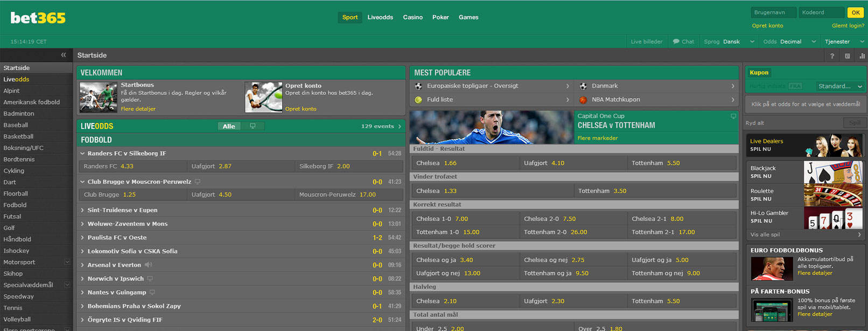
Task: Click the live stream monitor icon beside Norwich v Ipswich
Action: [x=150, y=279]
